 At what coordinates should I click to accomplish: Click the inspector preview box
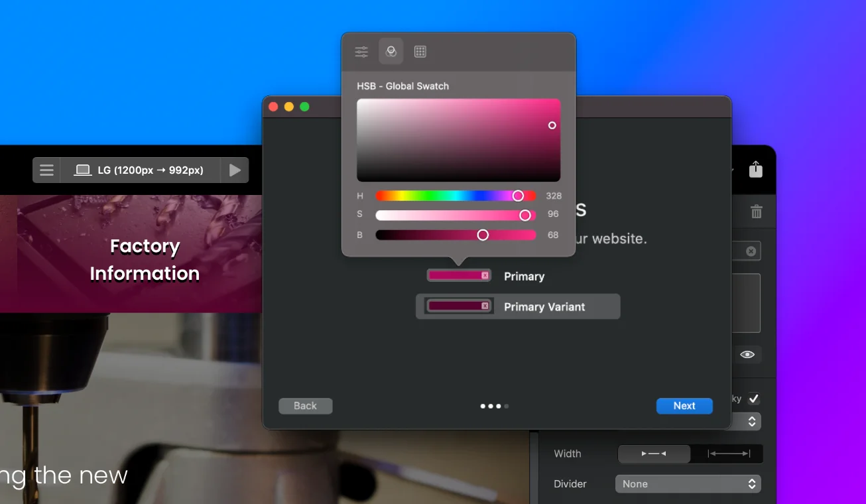click(x=745, y=303)
